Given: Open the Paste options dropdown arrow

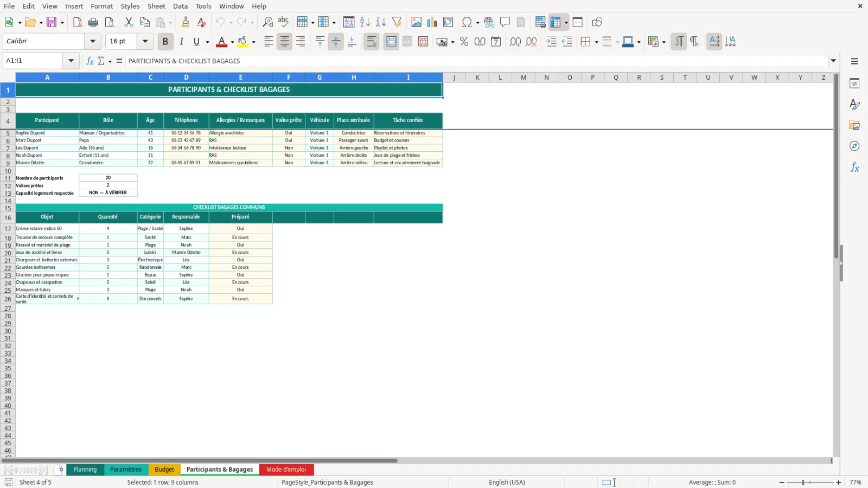Looking at the screenshot, I should (170, 23).
